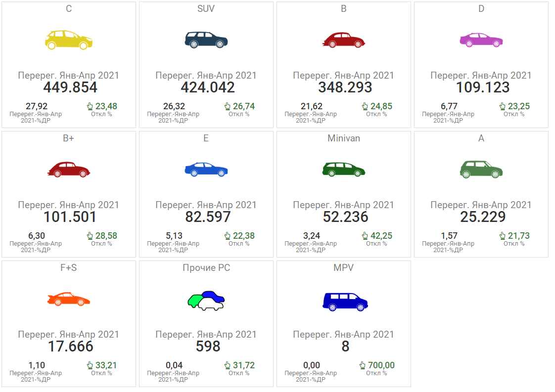This screenshot has width=555, height=392.
Task: Click the dark blue SUV car icon
Action: point(206,40)
